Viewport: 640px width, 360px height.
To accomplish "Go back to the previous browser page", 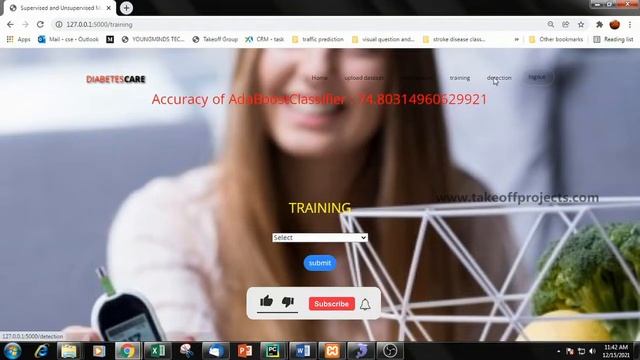I will 10,24.
